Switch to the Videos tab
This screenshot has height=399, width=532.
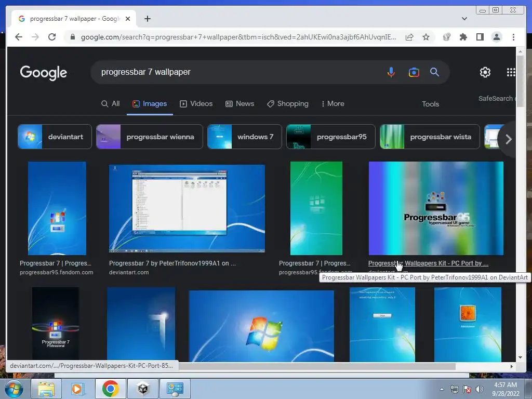196,104
